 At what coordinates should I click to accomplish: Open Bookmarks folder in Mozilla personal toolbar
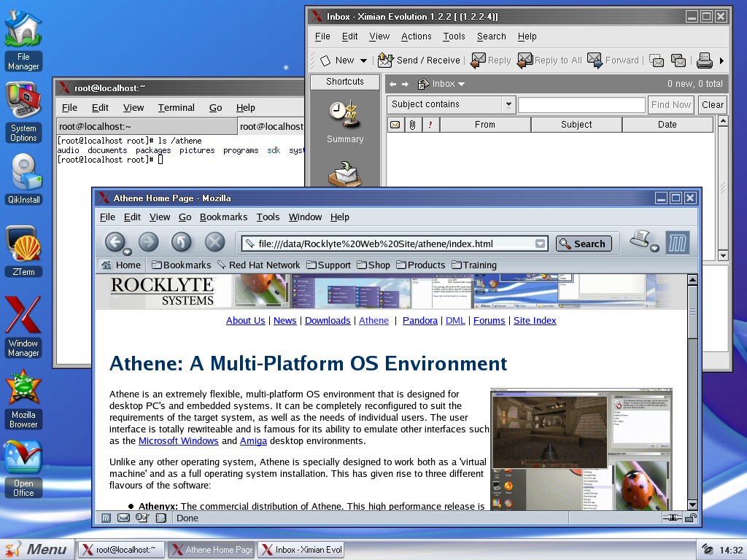tap(182, 265)
